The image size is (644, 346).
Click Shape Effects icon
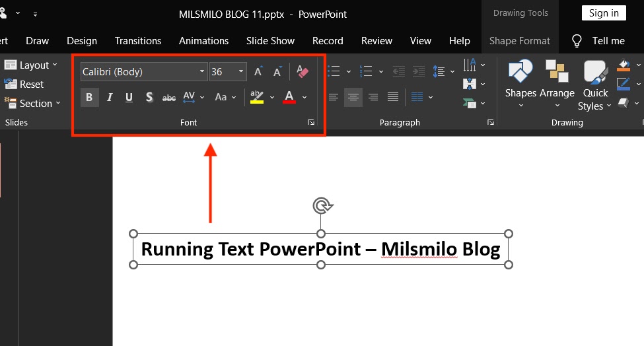click(624, 103)
